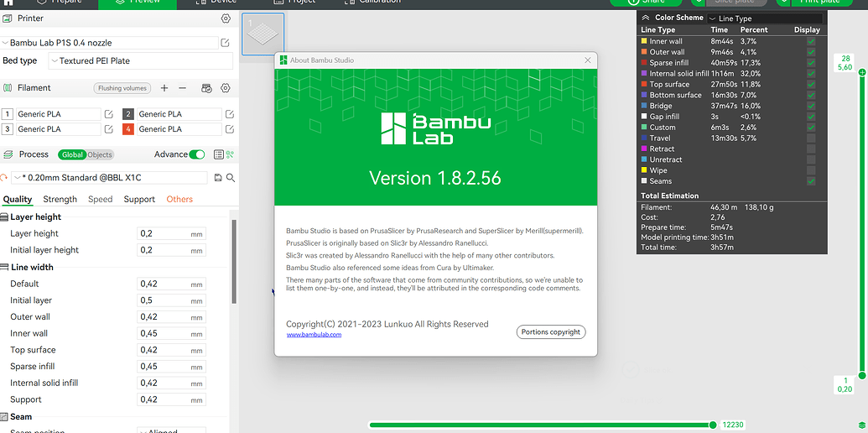Click horizontal move slider handle
868x433 pixels.
tap(713, 425)
